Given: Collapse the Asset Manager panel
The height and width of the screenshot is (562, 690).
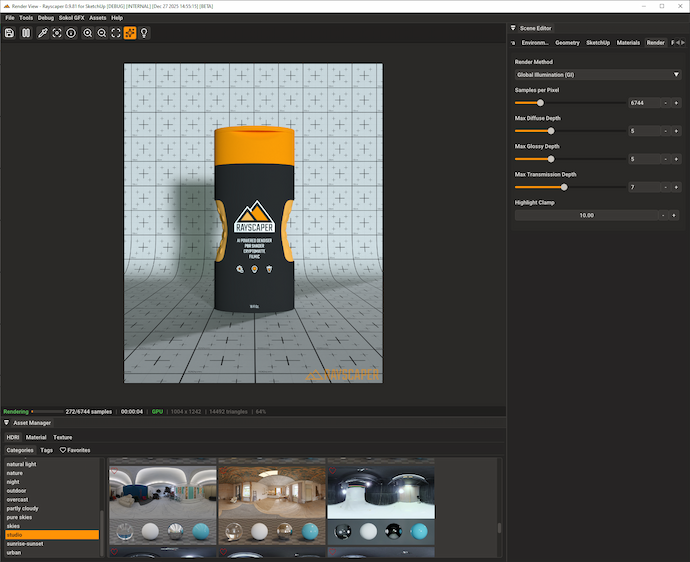Looking at the screenshot, I should click(6, 423).
